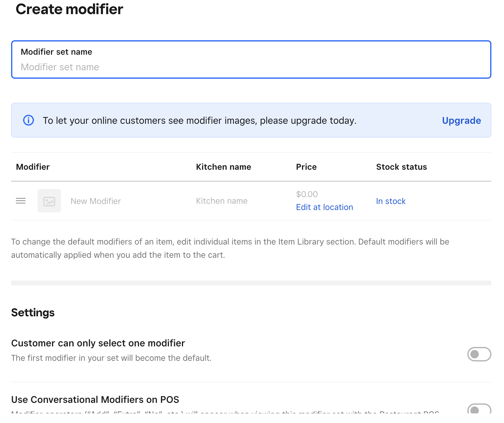The height and width of the screenshot is (423, 504).
Task: Click the Modifier column header
Action: point(33,167)
